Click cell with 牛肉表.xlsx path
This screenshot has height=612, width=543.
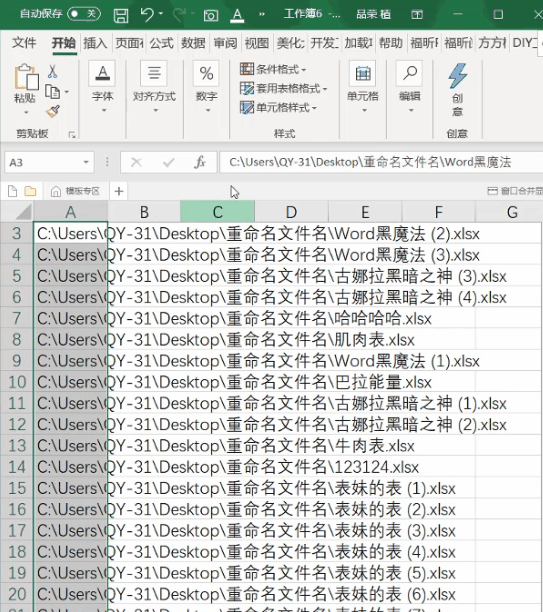pos(70,445)
